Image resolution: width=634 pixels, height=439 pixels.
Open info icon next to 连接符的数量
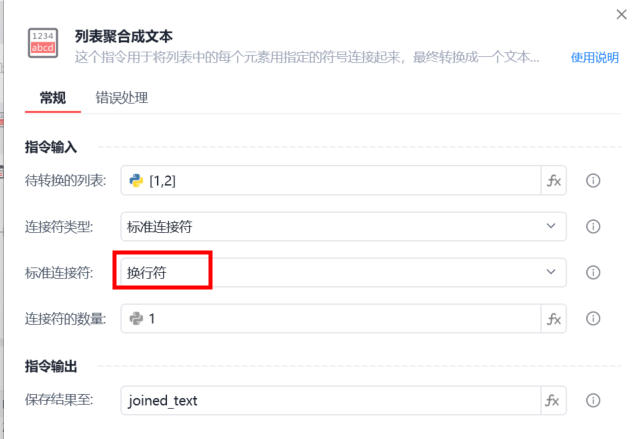pos(593,319)
